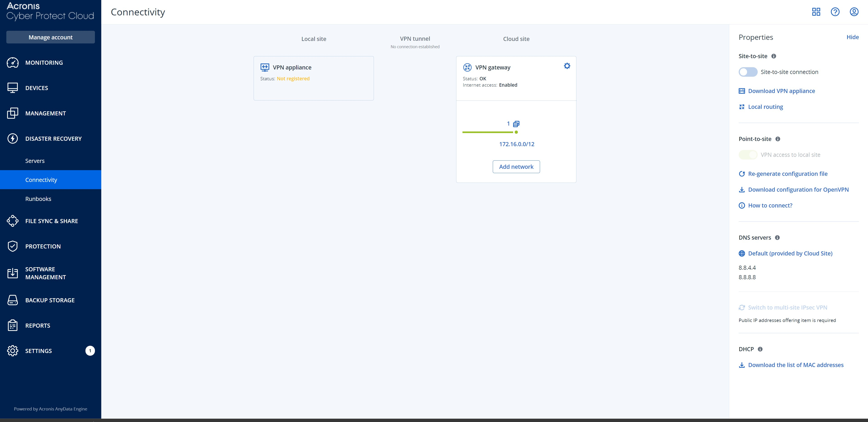Open the PROTECTION menu label
This screenshot has width=868, height=422.
(x=43, y=246)
